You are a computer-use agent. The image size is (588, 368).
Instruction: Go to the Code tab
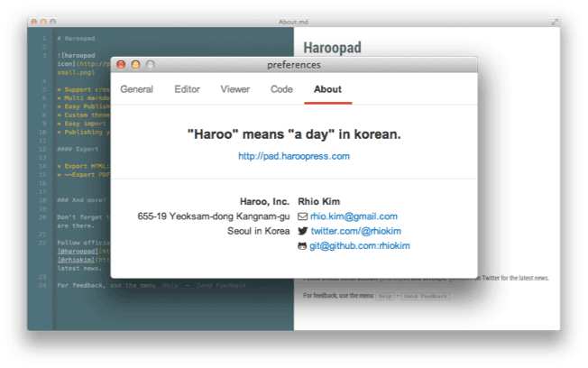pos(281,89)
